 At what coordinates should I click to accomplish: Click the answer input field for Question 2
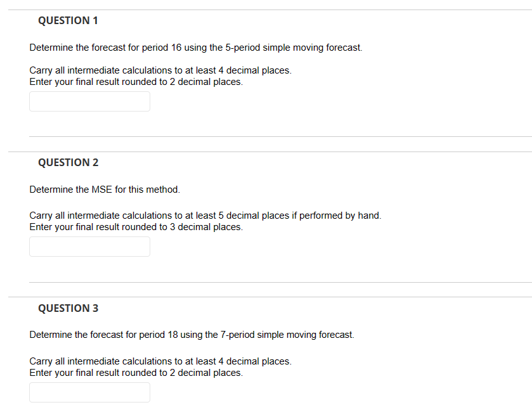tap(89, 246)
